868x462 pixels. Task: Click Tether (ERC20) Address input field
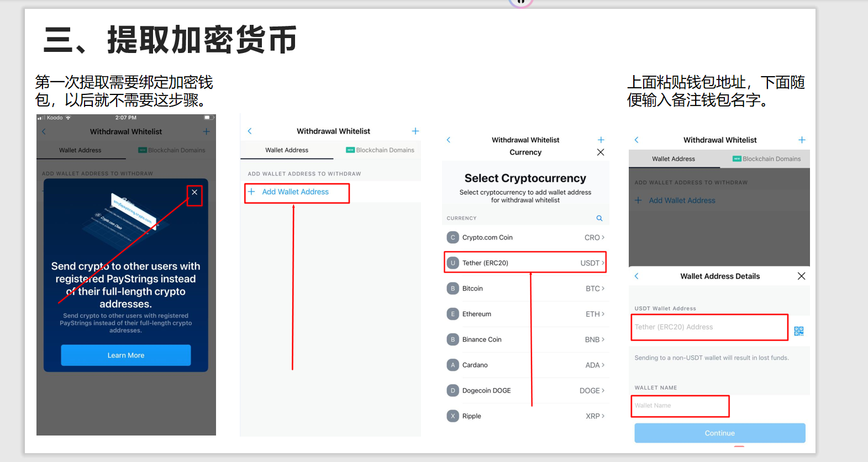709,327
